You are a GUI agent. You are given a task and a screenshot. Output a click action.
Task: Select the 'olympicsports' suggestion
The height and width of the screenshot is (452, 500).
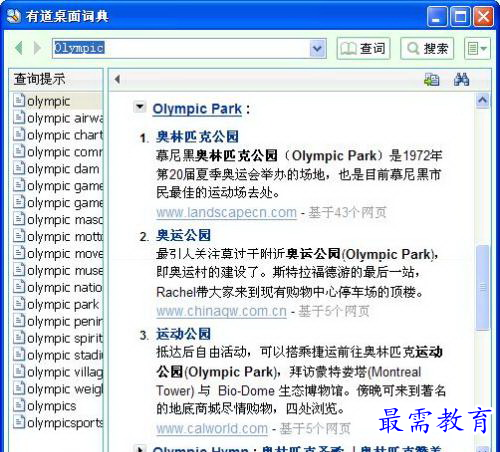point(58,423)
